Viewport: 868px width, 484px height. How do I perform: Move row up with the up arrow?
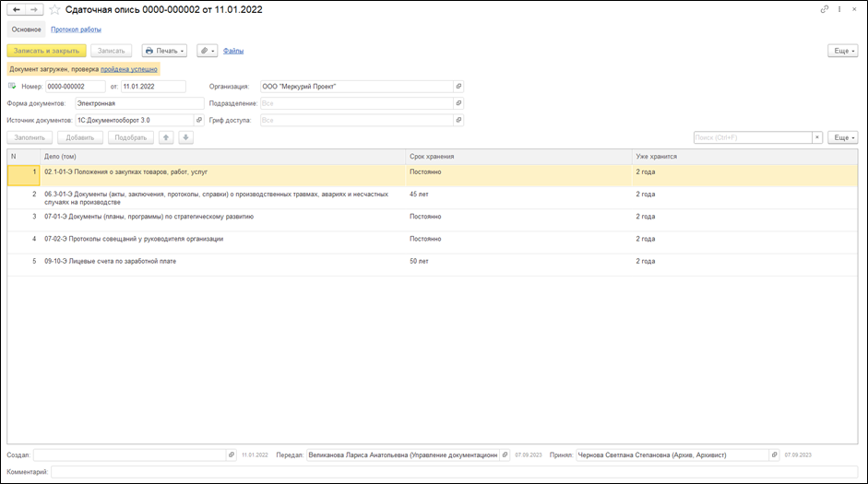pos(166,137)
